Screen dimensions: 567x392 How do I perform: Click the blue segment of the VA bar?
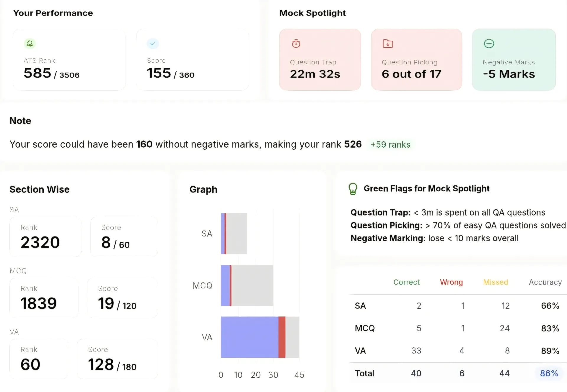tap(250, 337)
